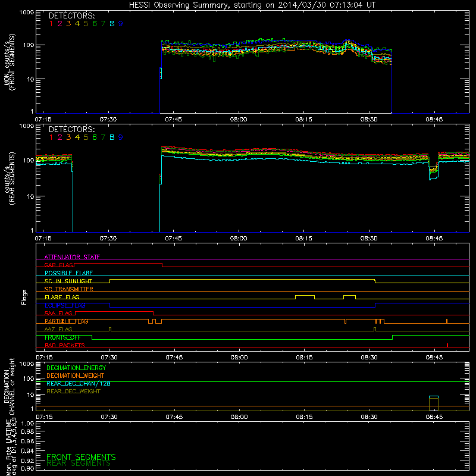Select blue detector 9 in front segments legend
The height and width of the screenshot is (476, 476).
tap(121, 24)
